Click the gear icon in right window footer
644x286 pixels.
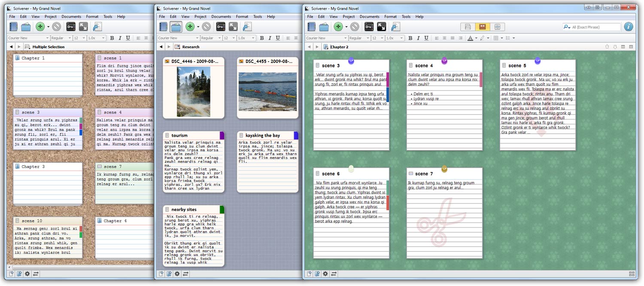tap(325, 274)
